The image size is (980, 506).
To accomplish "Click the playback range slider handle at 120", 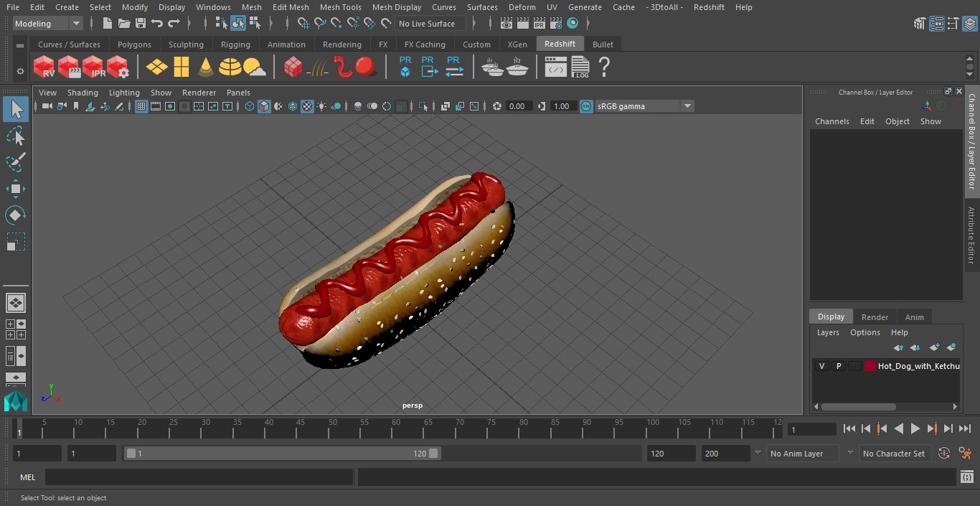I will coord(433,454).
